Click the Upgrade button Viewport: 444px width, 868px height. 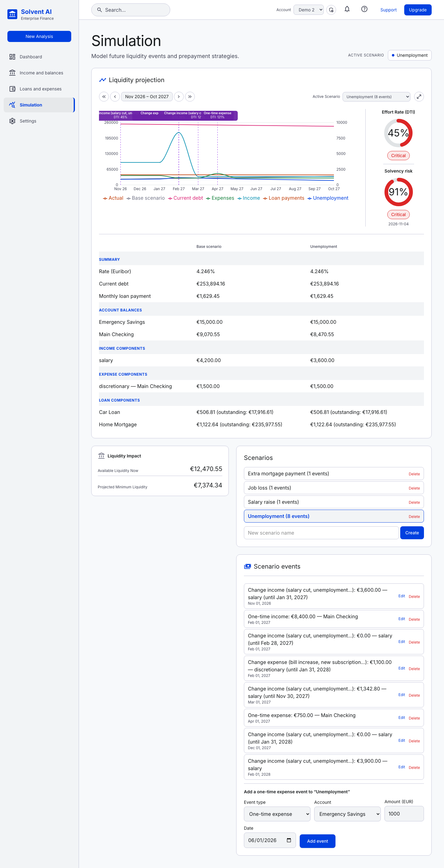[418, 10]
